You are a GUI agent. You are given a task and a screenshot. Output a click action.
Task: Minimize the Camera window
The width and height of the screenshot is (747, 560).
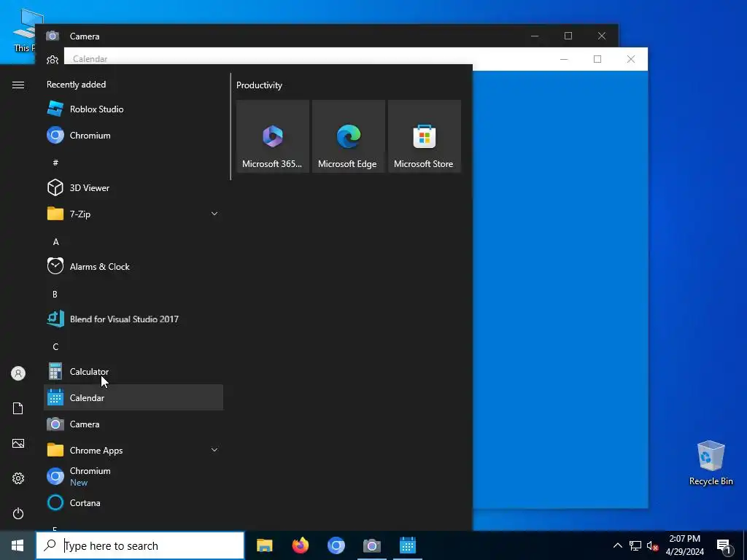[535, 36]
